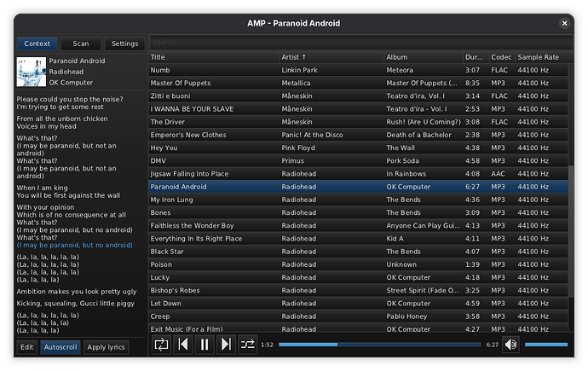Screen dimensions: 588x371
Task: Sort by the Title column header
Action: pos(214,57)
